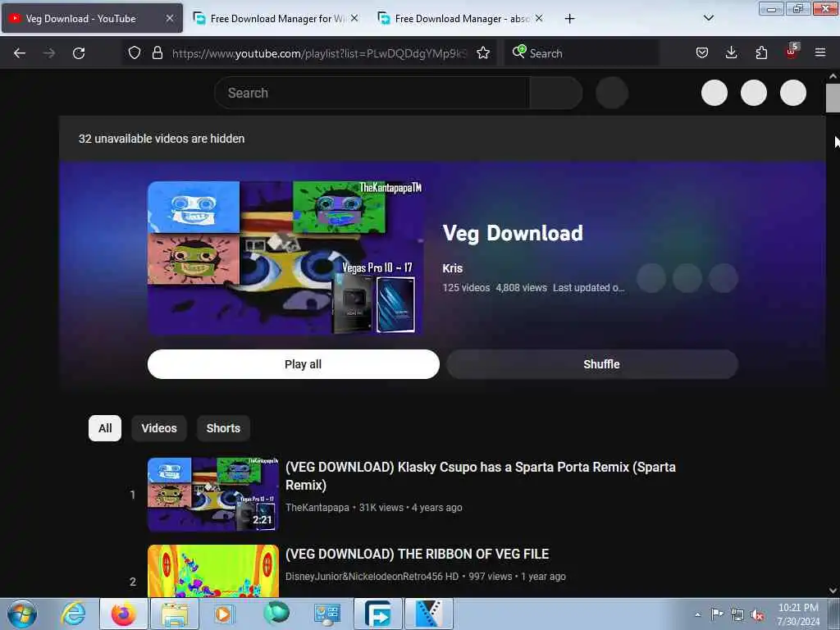Image resolution: width=840 pixels, height=630 pixels.
Task: Select the Shorts filter chip
Action: click(223, 428)
